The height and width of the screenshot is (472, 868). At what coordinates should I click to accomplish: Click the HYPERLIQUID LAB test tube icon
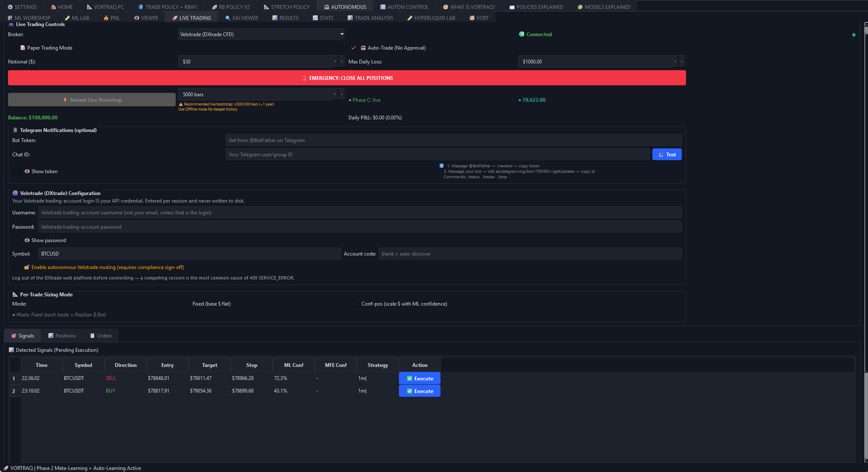click(410, 18)
